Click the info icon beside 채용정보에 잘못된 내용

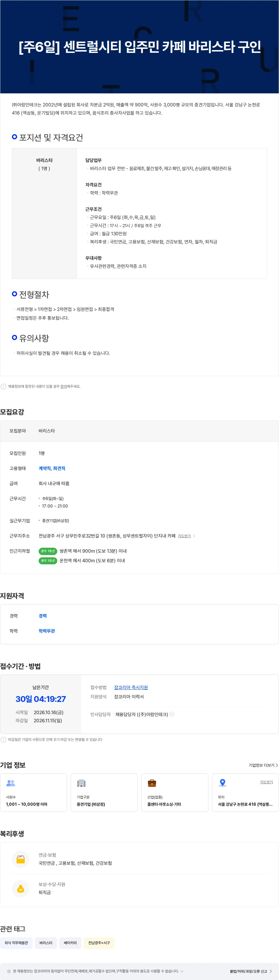click(x=3, y=386)
